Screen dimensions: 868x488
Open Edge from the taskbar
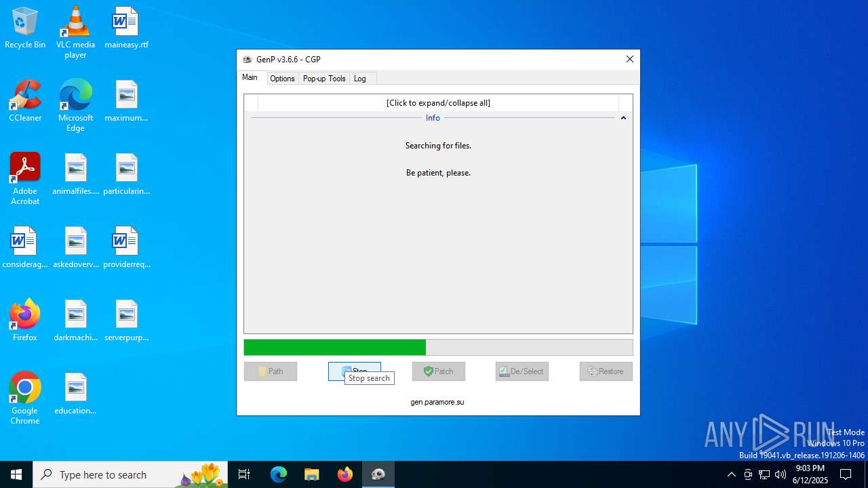pos(279,474)
